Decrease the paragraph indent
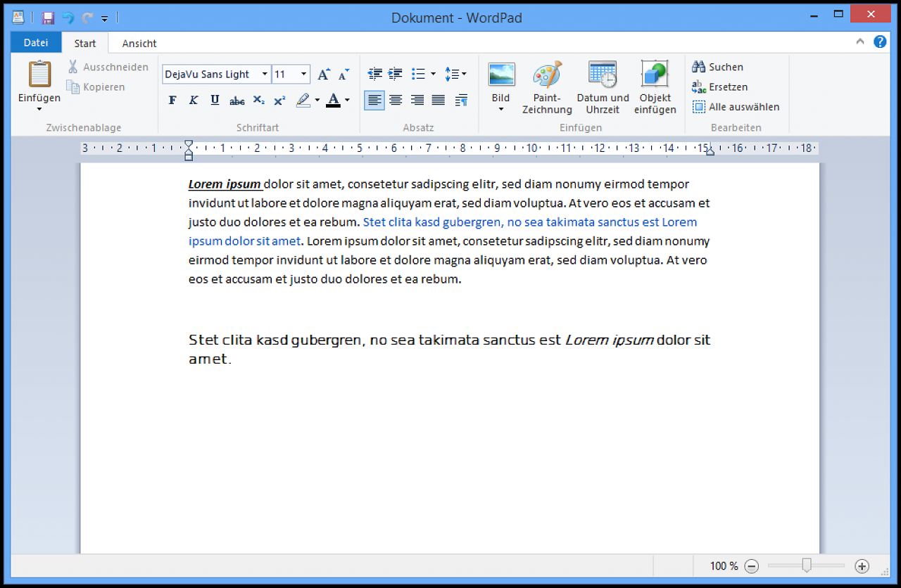The image size is (901, 588). pos(374,73)
